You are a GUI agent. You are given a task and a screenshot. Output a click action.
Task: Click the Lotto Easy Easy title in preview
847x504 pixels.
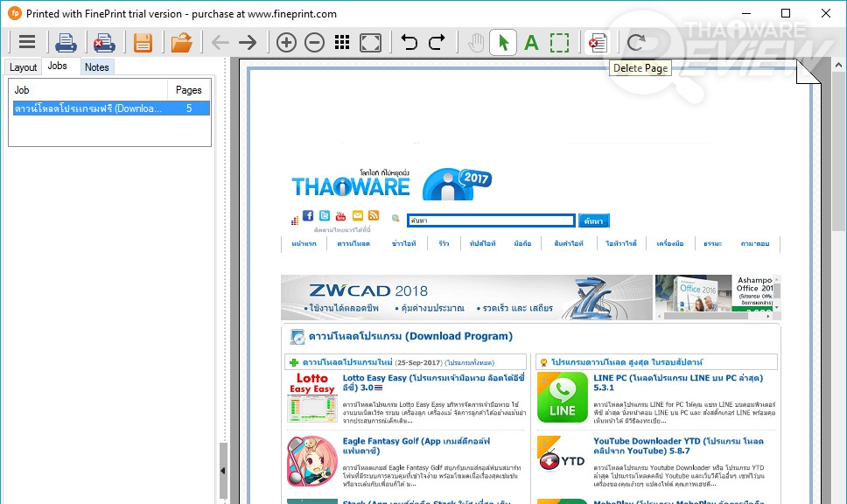click(434, 382)
